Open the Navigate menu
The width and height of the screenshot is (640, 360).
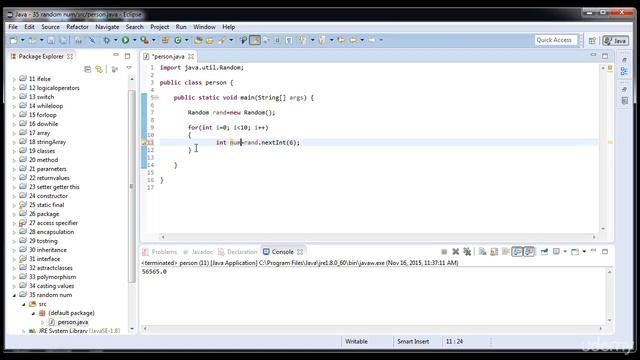point(107,27)
